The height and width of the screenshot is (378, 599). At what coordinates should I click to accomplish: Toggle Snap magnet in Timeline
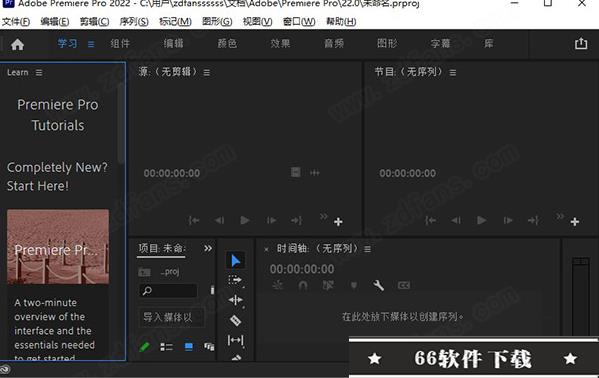pyautogui.click(x=303, y=286)
